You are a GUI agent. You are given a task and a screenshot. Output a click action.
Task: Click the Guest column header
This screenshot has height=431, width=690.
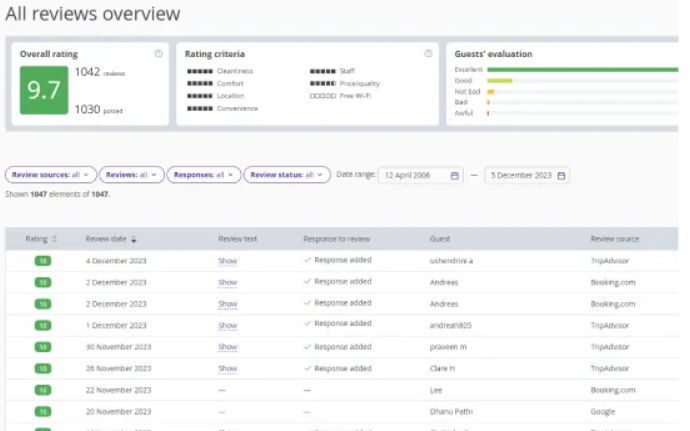pyautogui.click(x=440, y=239)
